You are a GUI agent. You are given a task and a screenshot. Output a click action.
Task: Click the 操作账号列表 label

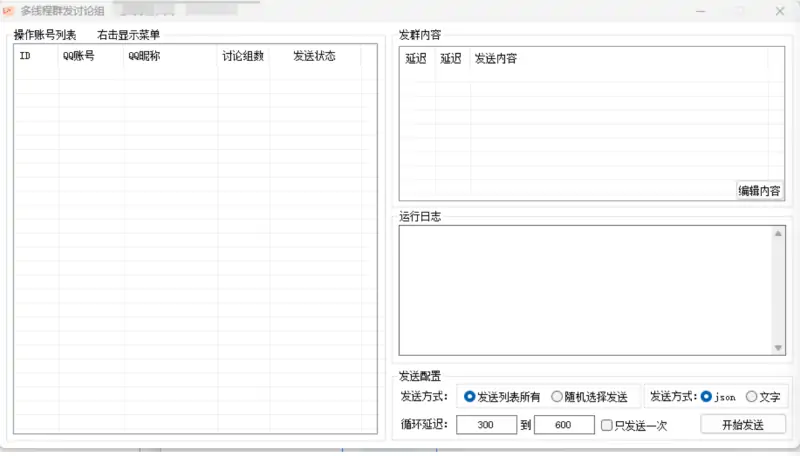tap(45, 35)
